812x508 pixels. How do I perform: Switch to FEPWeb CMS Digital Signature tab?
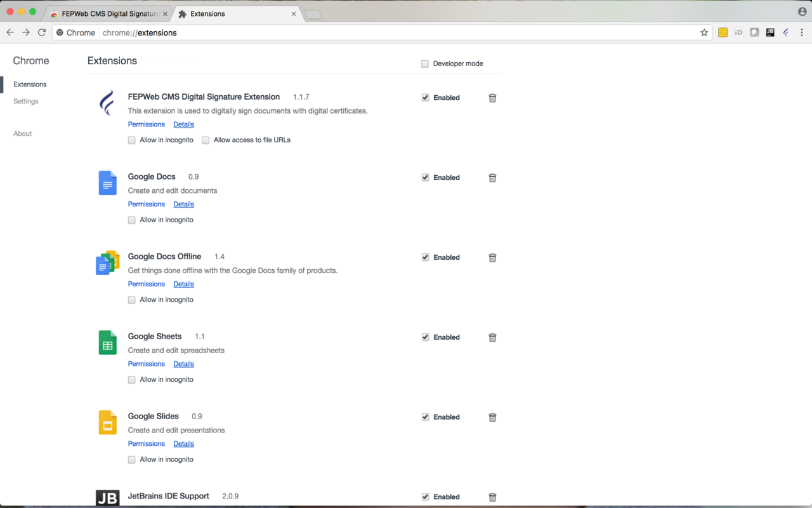pyautogui.click(x=108, y=13)
